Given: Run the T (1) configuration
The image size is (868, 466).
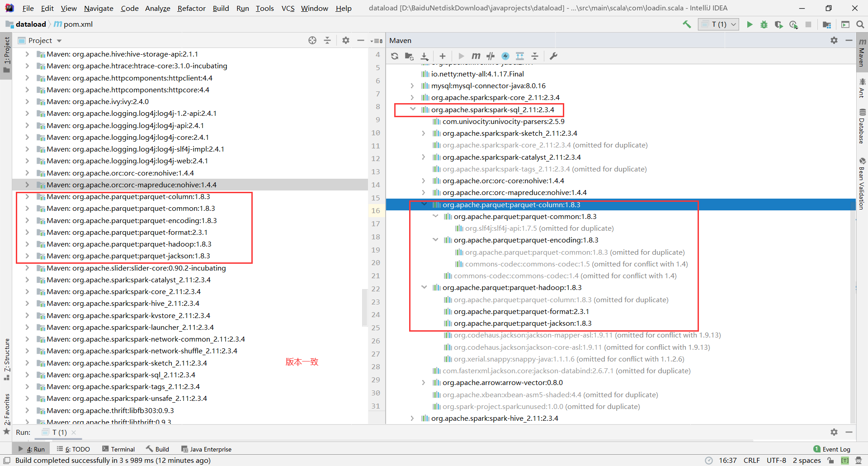Looking at the screenshot, I should (x=750, y=24).
